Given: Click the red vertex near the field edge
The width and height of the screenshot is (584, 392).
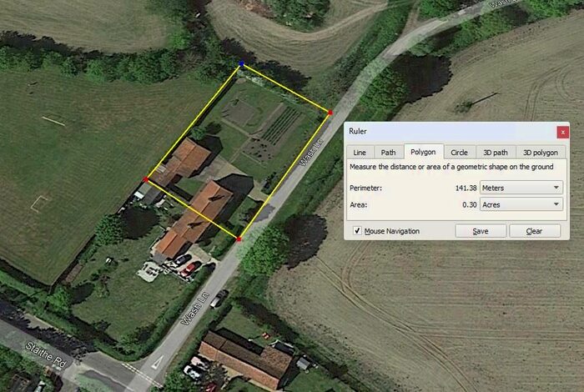Looking at the screenshot, I should click(x=146, y=179).
